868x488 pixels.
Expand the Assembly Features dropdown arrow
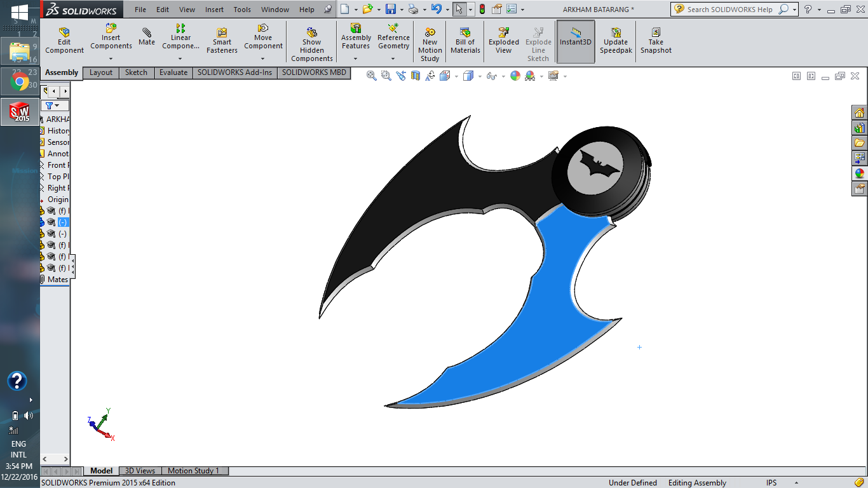(356, 59)
